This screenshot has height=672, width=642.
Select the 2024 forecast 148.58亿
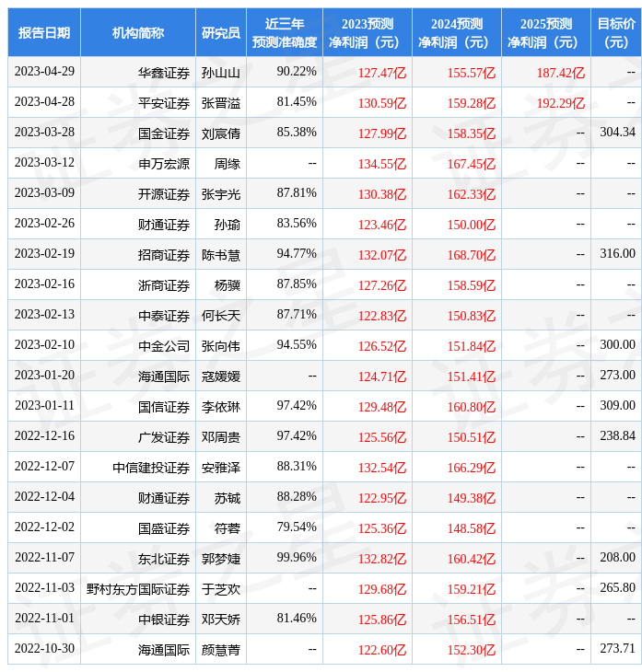coord(472,529)
